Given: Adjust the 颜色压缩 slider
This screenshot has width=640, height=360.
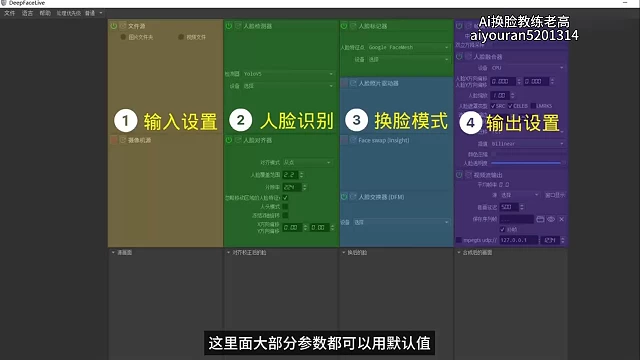Looking at the screenshot, I should (527, 154).
